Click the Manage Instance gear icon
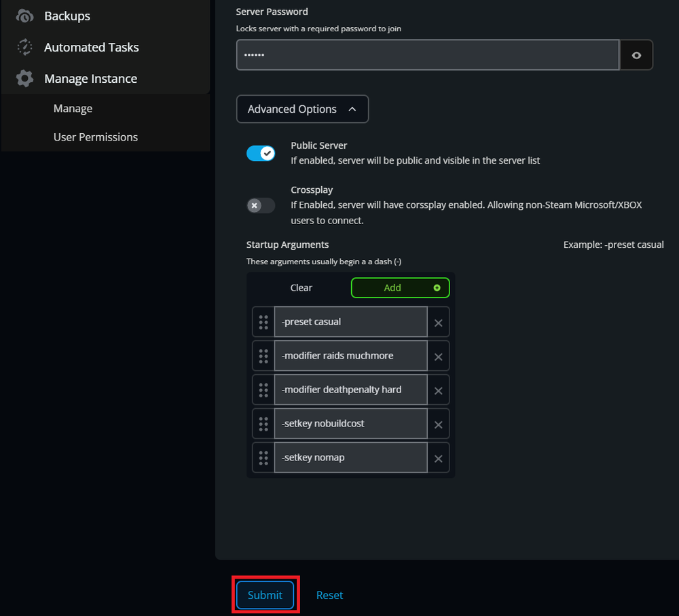 click(24, 79)
